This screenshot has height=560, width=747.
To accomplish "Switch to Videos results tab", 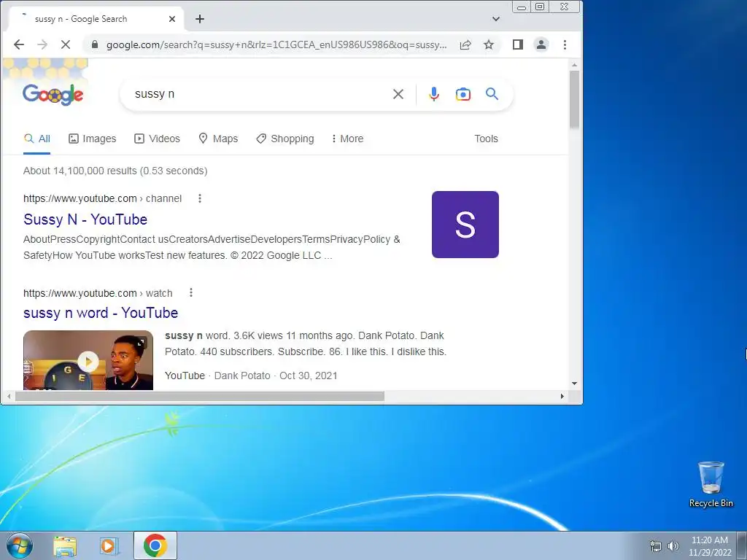I will pos(158,139).
